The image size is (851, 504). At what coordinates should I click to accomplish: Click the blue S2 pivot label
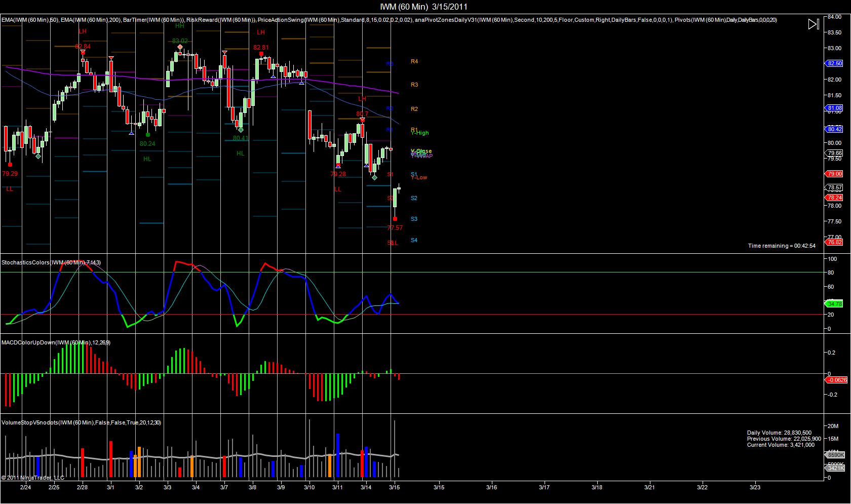414,198
